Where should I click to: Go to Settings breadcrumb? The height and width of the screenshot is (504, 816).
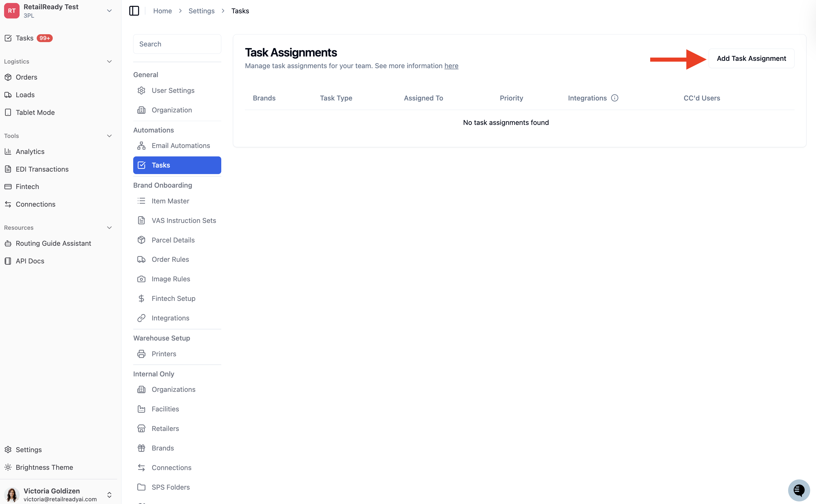tap(201, 11)
